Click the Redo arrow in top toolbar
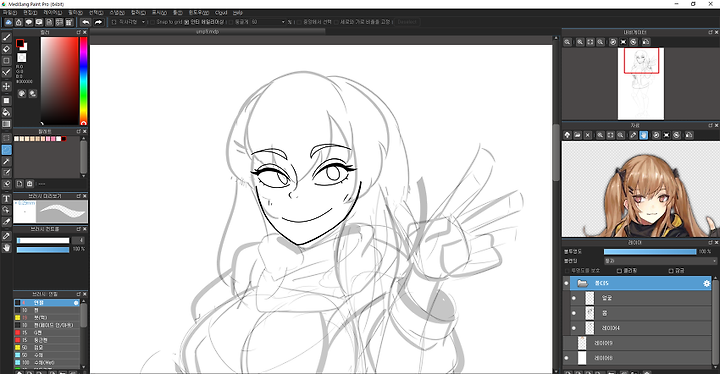Image resolution: width=720 pixels, height=374 pixels. (98, 22)
